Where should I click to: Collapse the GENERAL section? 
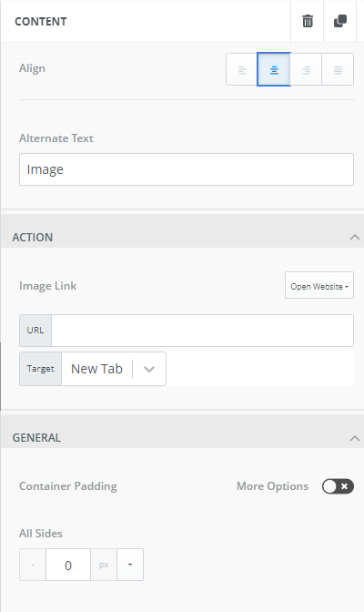click(355, 438)
